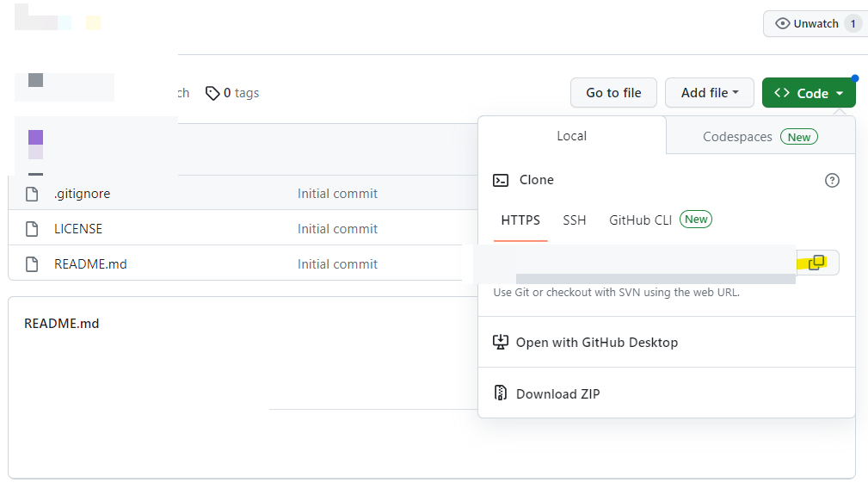Click the New badge beside GitHub CLI
This screenshot has width=868, height=489.
point(696,220)
